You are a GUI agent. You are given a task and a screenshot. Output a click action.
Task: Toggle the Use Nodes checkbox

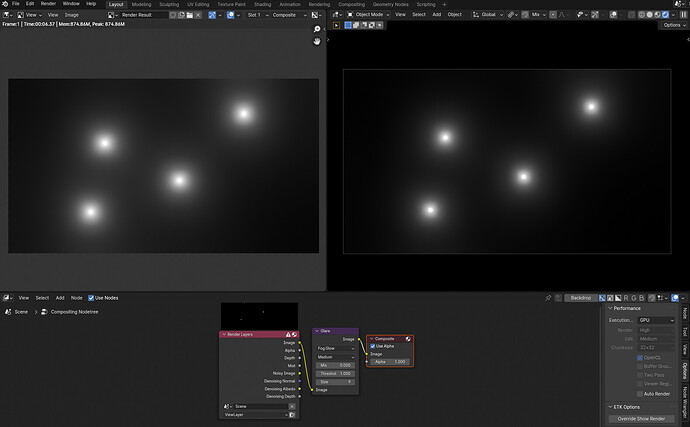click(91, 298)
